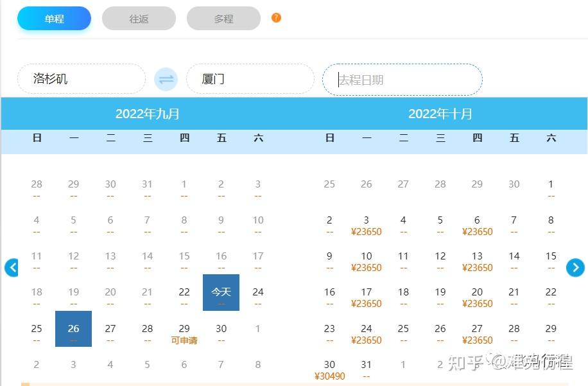Select the 单程 one-way trip tab
The height and width of the screenshot is (386, 588).
(54, 19)
